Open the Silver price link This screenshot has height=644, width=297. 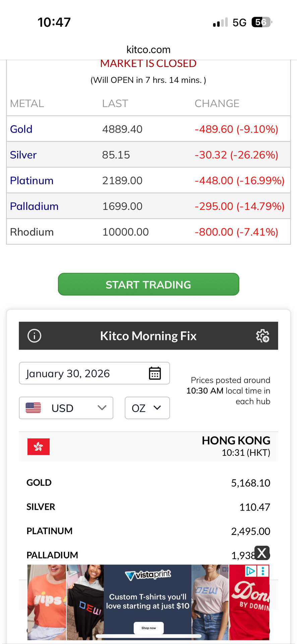click(23, 155)
